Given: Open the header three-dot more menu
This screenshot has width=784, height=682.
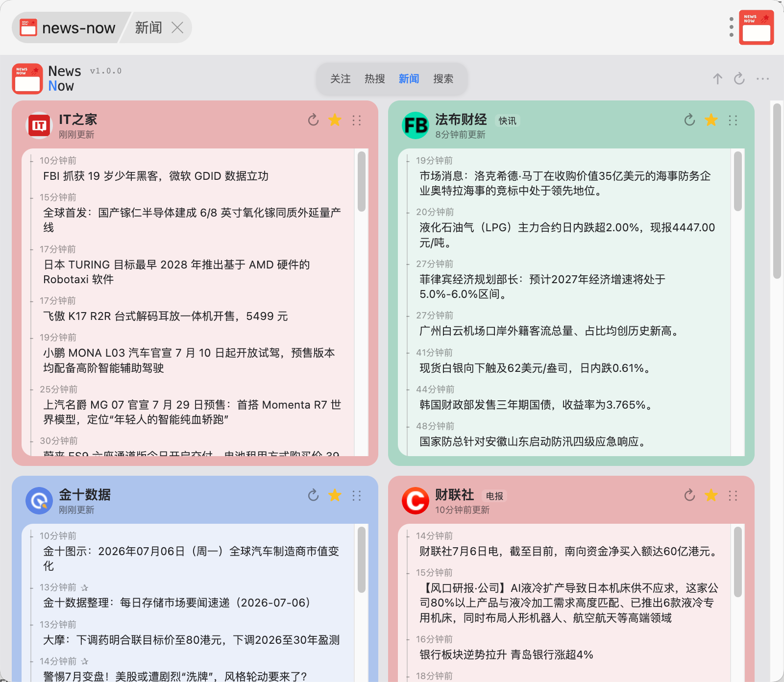Looking at the screenshot, I should pos(762,79).
